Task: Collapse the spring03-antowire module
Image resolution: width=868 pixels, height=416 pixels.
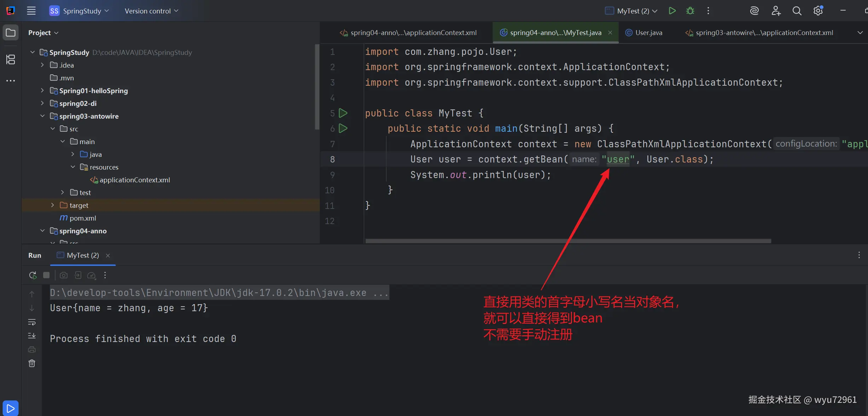Action: point(42,116)
